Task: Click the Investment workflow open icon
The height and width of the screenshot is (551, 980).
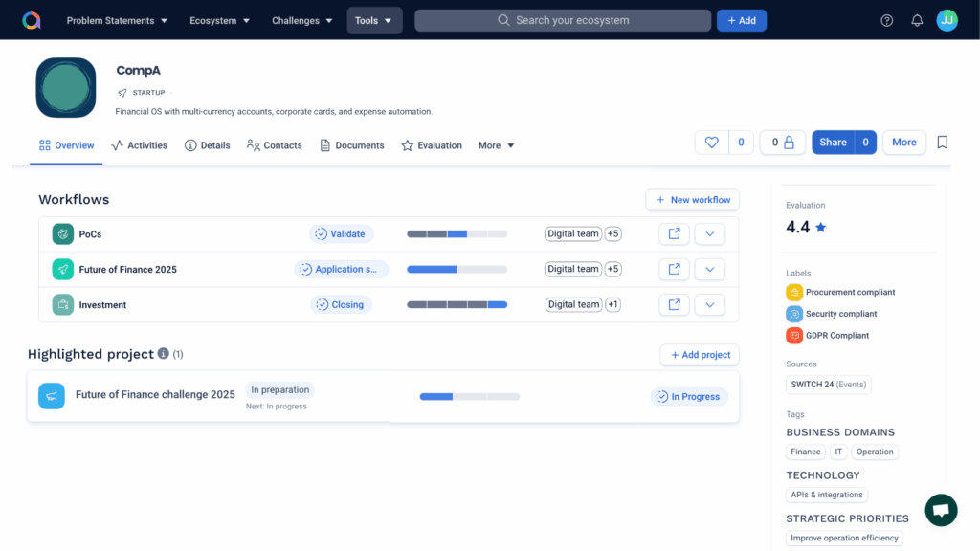Action: tap(674, 304)
